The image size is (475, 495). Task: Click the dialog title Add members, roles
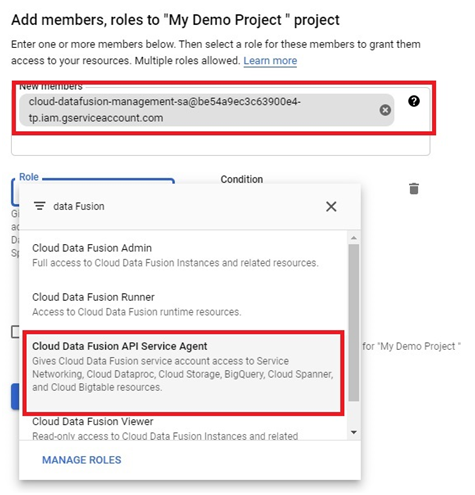click(175, 20)
